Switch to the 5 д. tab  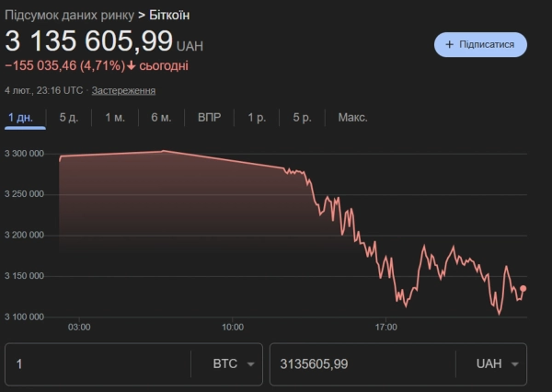69,118
